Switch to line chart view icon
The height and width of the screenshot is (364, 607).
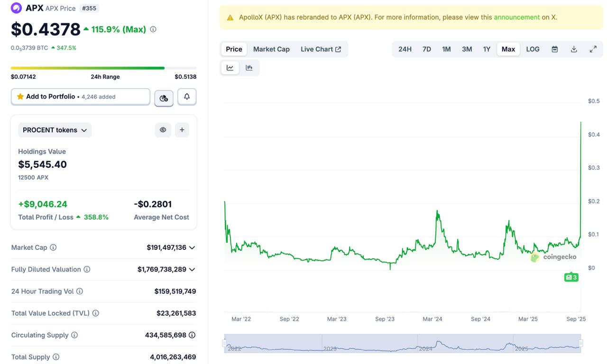230,68
